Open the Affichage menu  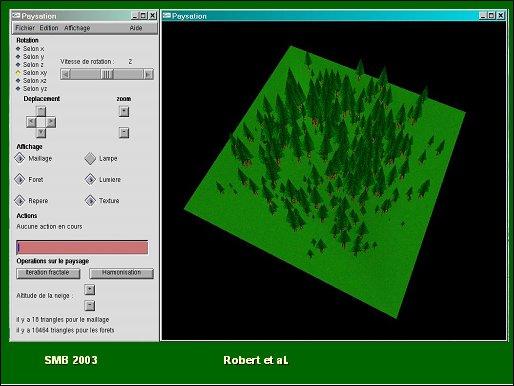pos(77,28)
